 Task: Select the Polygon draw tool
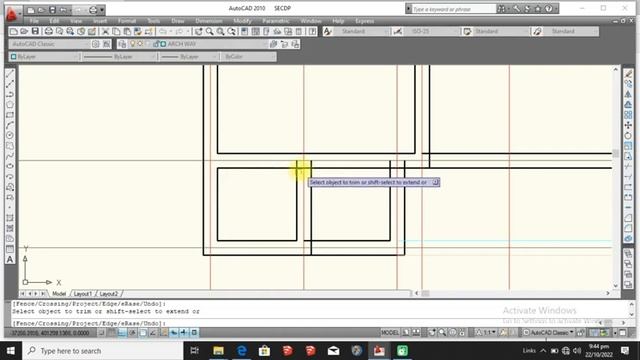tap(10, 104)
